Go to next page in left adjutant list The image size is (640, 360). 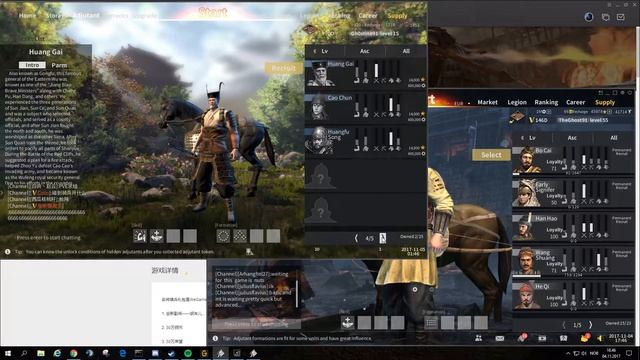(382, 238)
